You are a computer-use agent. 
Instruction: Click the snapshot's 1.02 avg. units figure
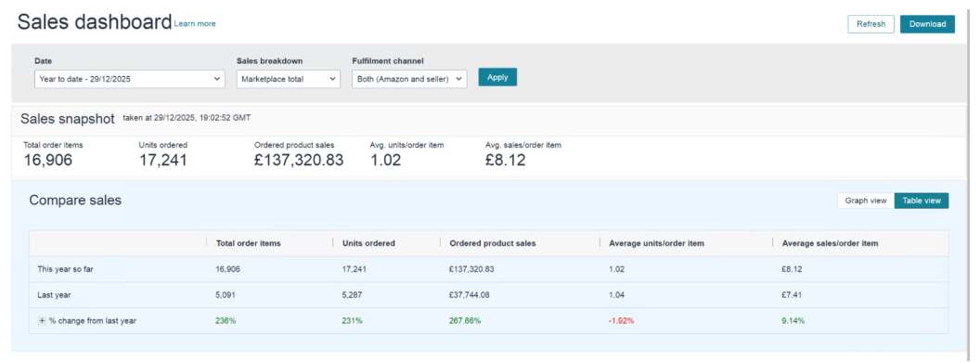[x=385, y=160]
